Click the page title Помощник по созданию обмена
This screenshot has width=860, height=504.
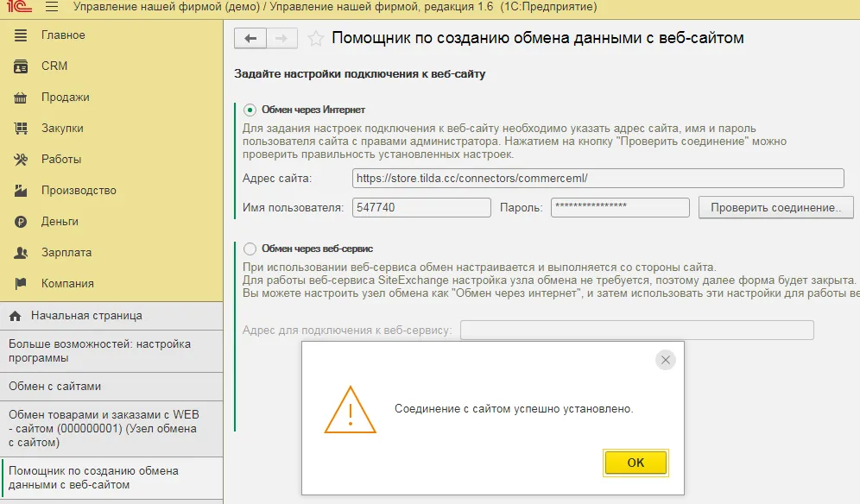tap(537, 38)
